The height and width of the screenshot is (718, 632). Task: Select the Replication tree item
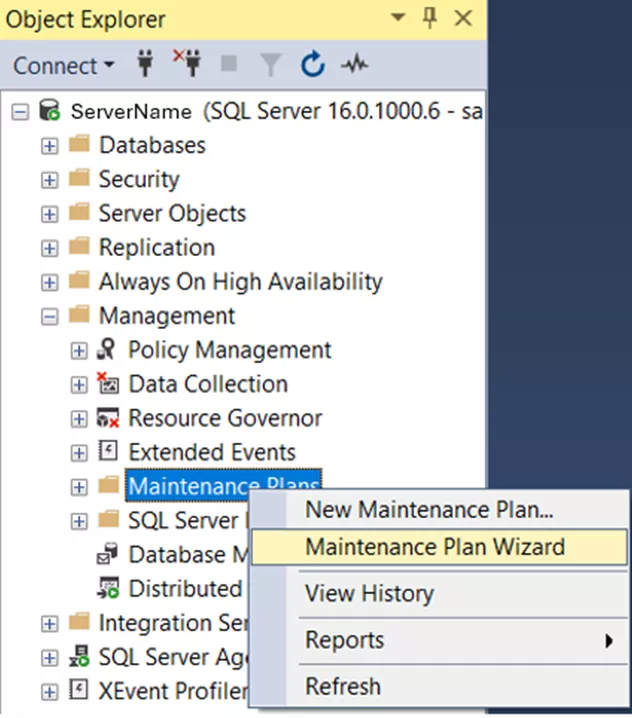click(157, 248)
